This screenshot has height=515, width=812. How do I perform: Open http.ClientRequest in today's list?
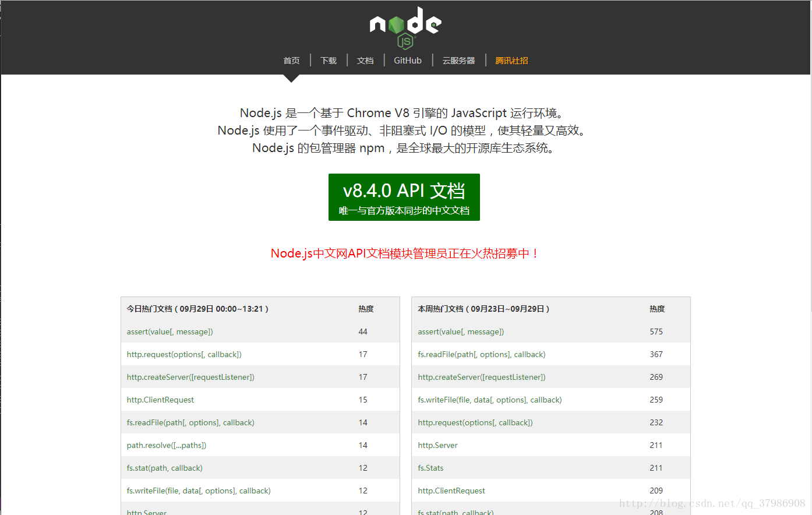click(160, 400)
